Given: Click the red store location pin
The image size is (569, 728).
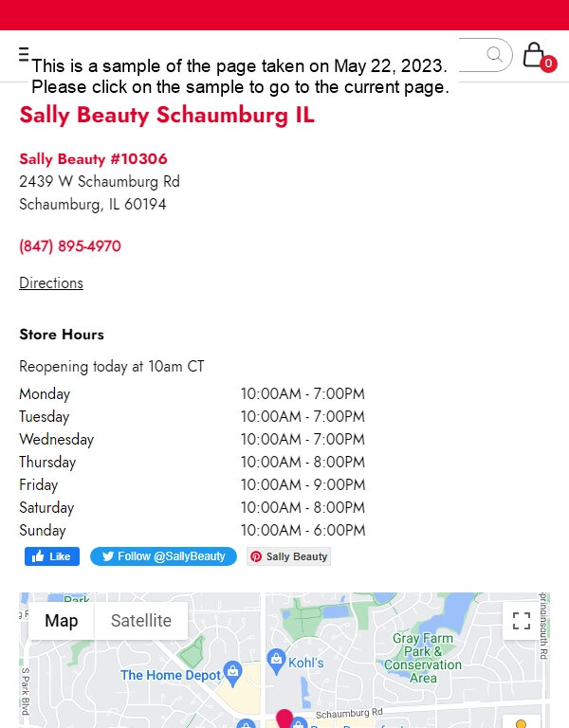Looking at the screenshot, I should [284, 719].
